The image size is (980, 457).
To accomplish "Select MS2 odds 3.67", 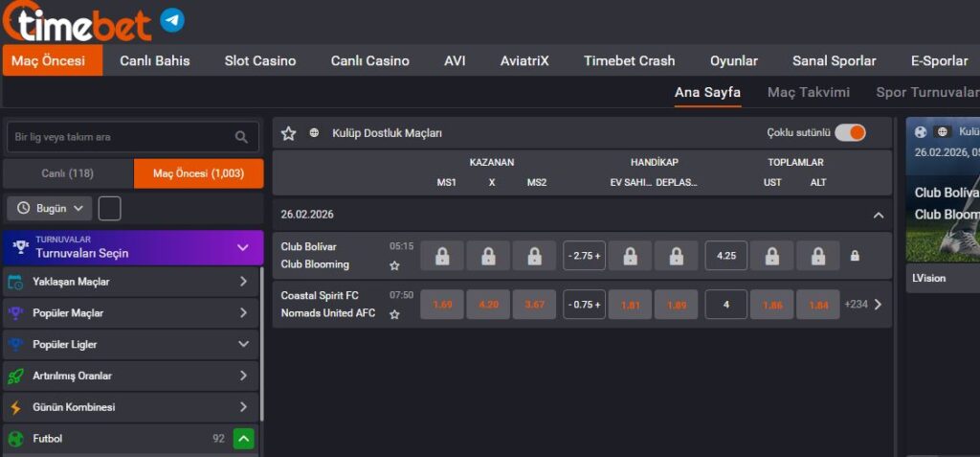I will point(534,305).
